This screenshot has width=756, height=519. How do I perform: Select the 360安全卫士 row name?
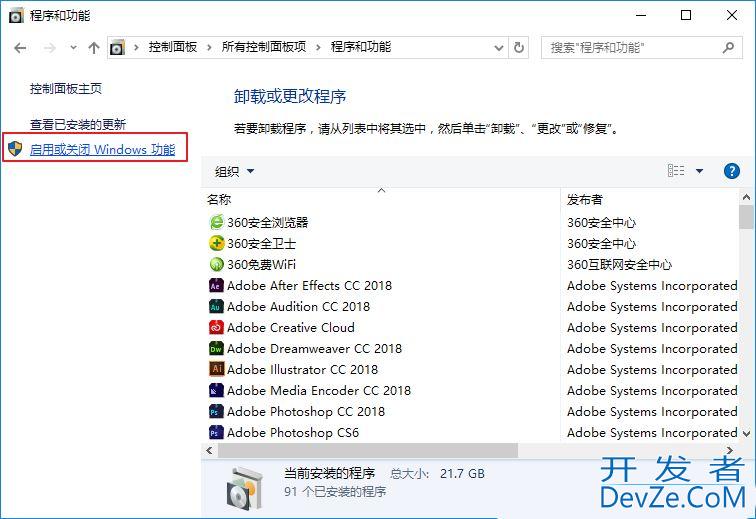(x=261, y=244)
